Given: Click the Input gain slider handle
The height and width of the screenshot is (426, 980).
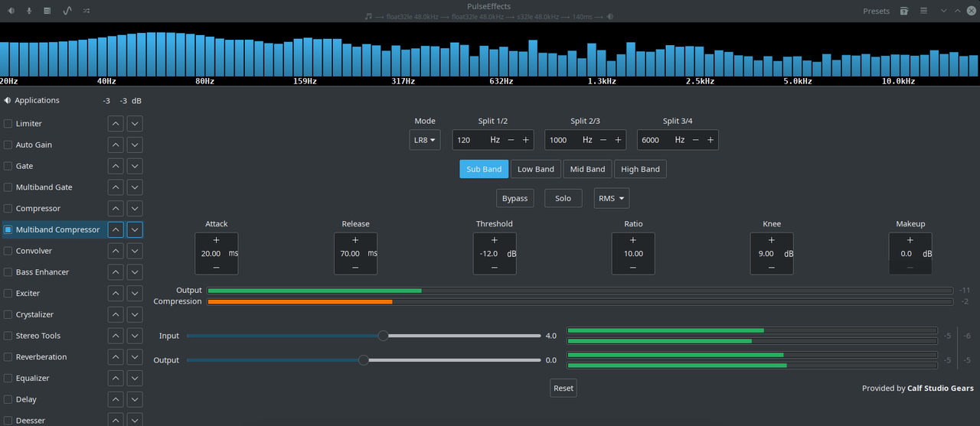Looking at the screenshot, I should point(383,336).
